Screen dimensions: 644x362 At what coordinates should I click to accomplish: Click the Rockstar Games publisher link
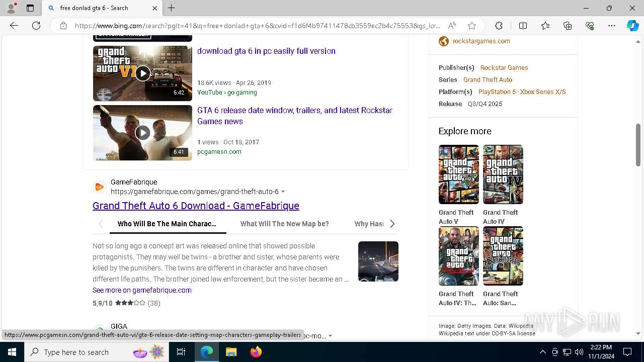pyautogui.click(x=504, y=67)
